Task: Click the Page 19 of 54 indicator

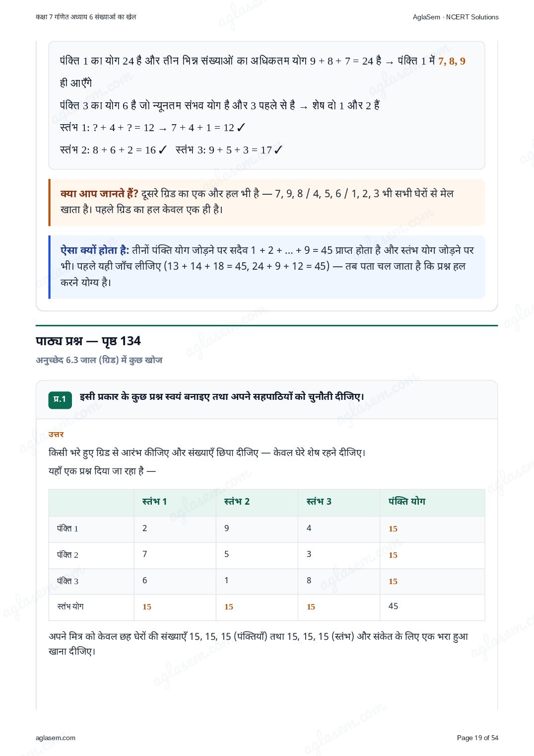Action: click(477, 738)
